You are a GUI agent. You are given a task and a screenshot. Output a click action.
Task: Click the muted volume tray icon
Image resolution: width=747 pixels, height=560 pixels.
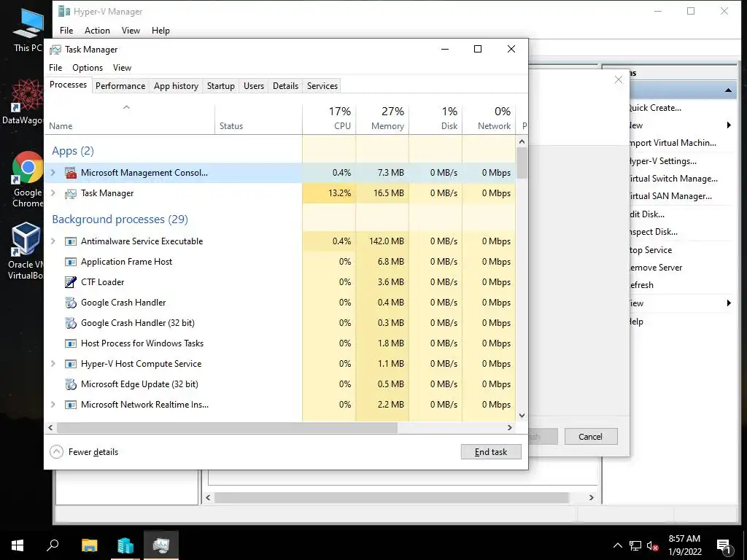pos(653,546)
